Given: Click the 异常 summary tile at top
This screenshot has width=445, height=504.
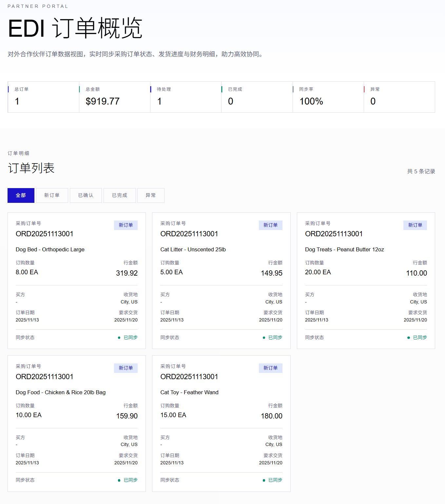Looking at the screenshot, I should [x=399, y=97].
